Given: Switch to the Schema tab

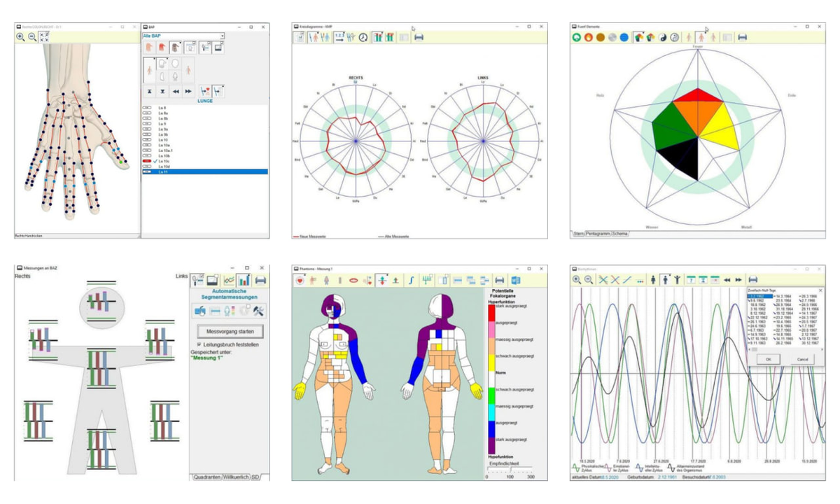Looking at the screenshot, I should [x=619, y=233].
